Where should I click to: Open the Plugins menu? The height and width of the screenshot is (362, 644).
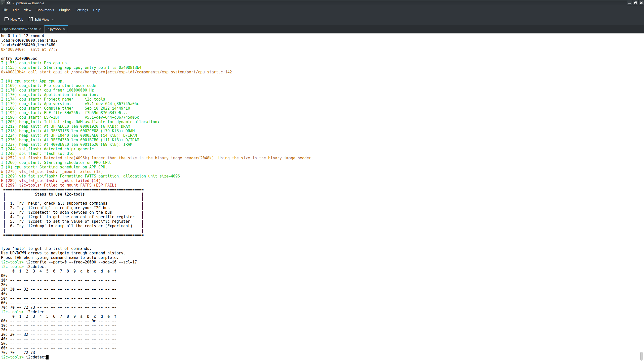(x=65, y=10)
